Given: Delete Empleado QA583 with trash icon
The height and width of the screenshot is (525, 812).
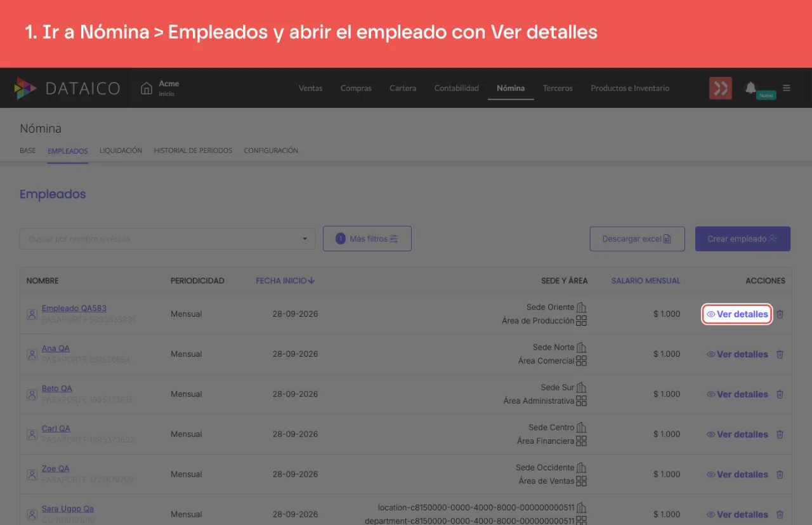Looking at the screenshot, I should point(780,314).
